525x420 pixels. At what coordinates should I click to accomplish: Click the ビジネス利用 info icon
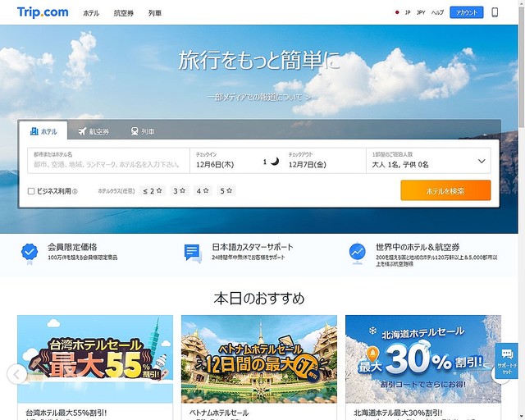[x=75, y=192]
